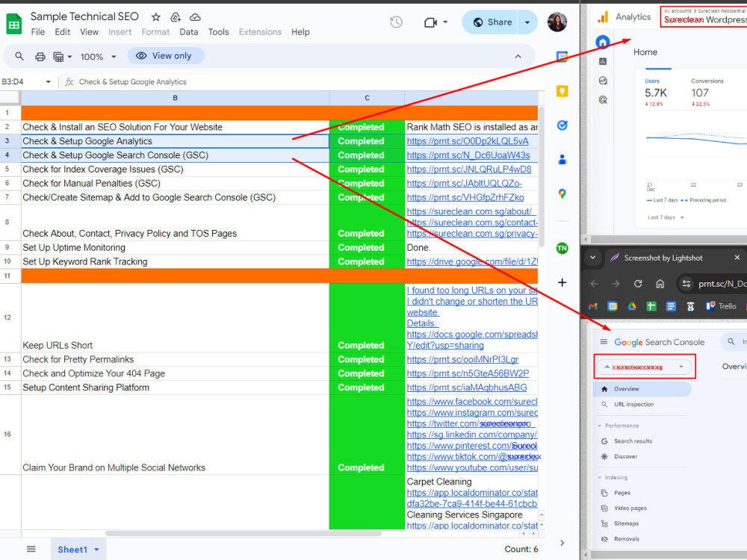
Task: Expand the Meet camera dropdown arrow
Action: coord(445,22)
